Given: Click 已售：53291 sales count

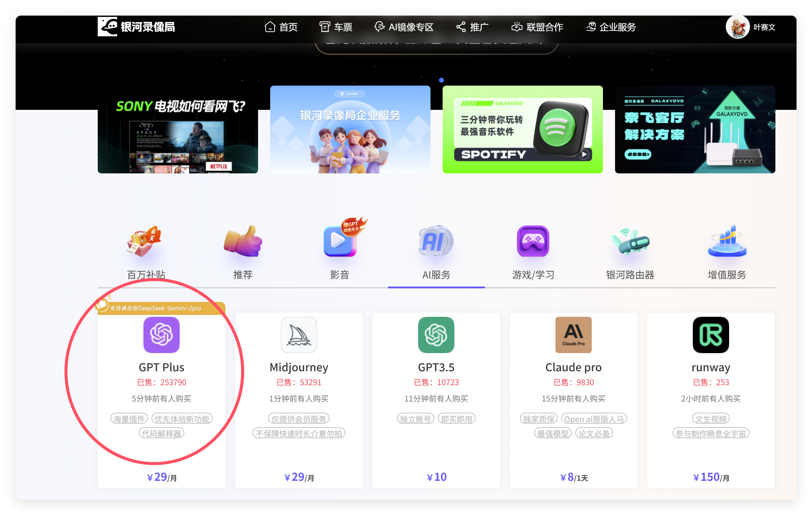Looking at the screenshot, I should click(x=299, y=382).
